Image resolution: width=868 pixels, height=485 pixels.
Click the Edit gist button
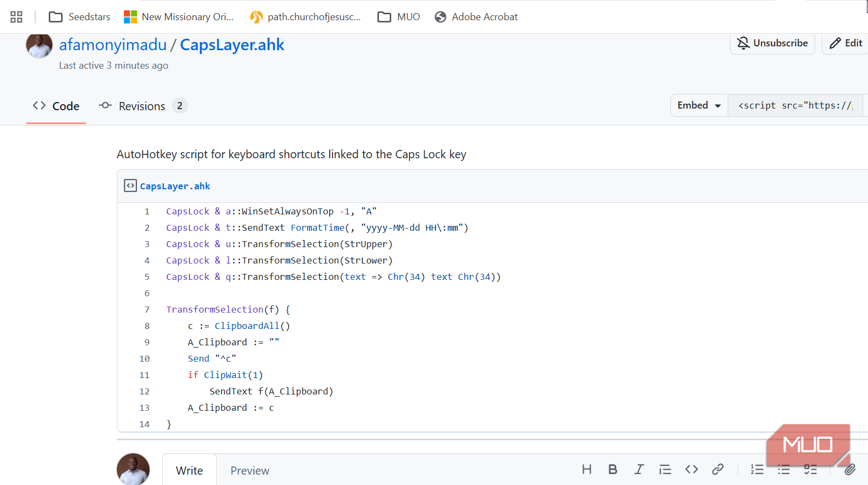click(x=846, y=43)
